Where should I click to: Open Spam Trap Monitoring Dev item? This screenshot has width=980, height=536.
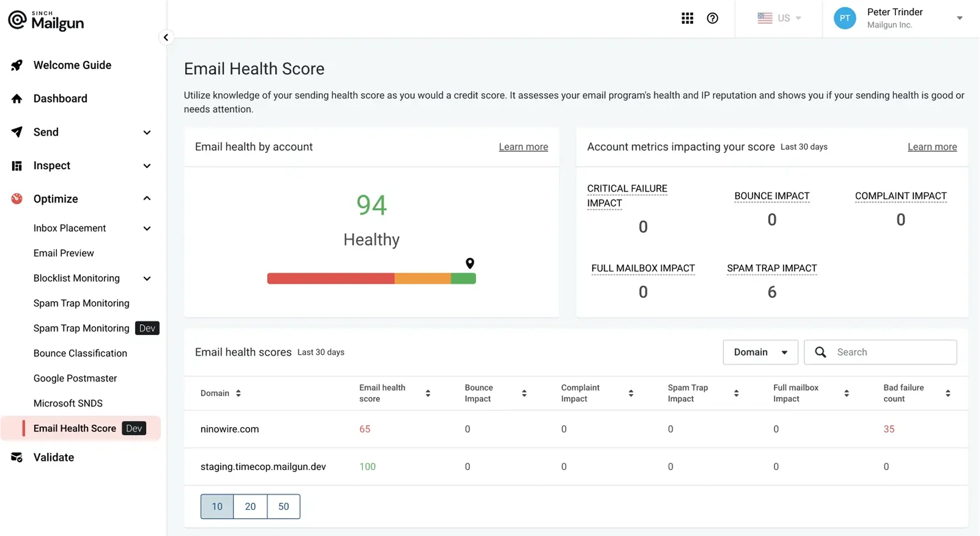[x=96, y=328]
